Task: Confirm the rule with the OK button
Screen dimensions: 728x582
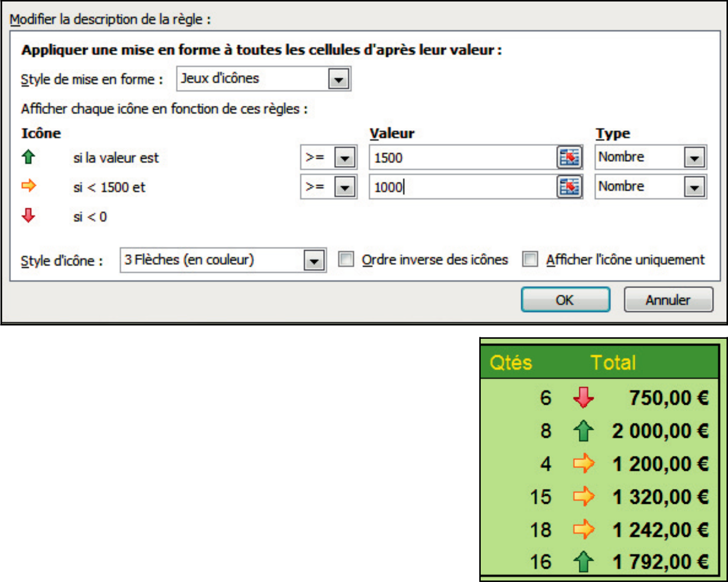Action: click(x=565, y=300)
